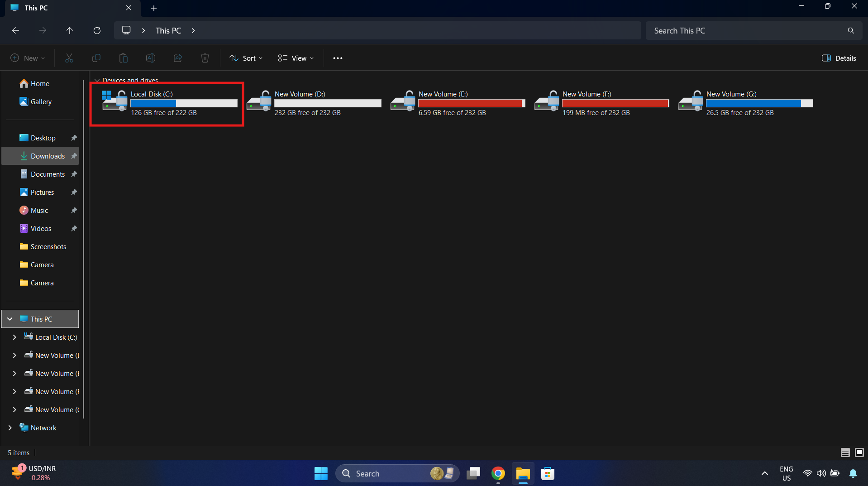The width and height of the screenshot is (868, 486).
Task: Refresh the current folder view
Action: point(97,30)
